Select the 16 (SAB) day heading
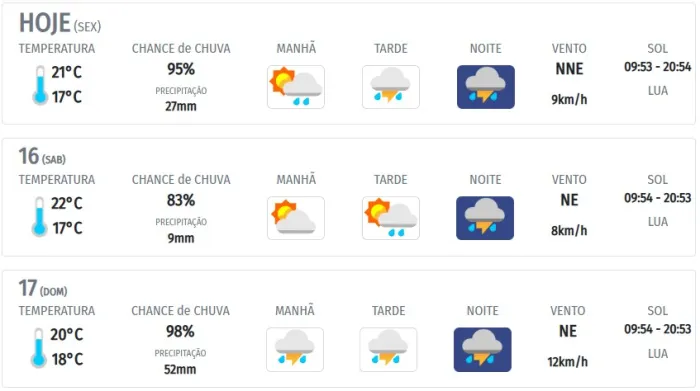The width and height of the screenshot is (700, 391). tap(42, 156)
